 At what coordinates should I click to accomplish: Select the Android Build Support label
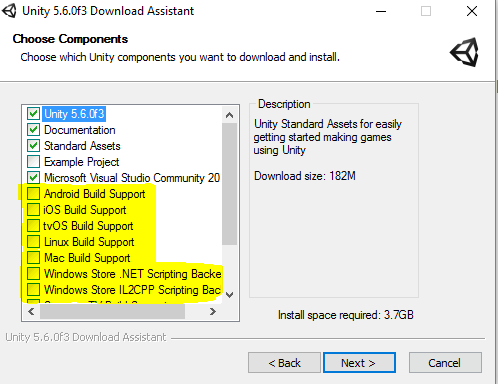point(95,194)
